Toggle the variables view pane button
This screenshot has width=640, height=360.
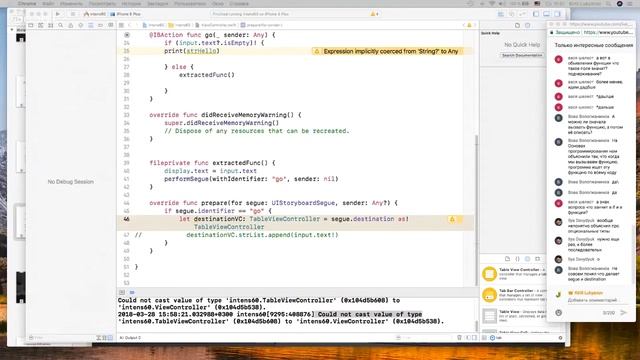tap(469, 338)
